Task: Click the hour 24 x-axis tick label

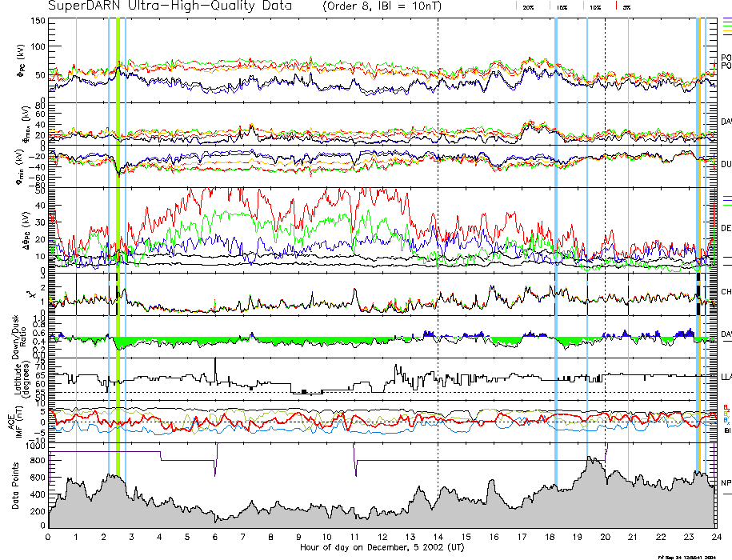Action: pyautogui.click(x=716, y=537)
